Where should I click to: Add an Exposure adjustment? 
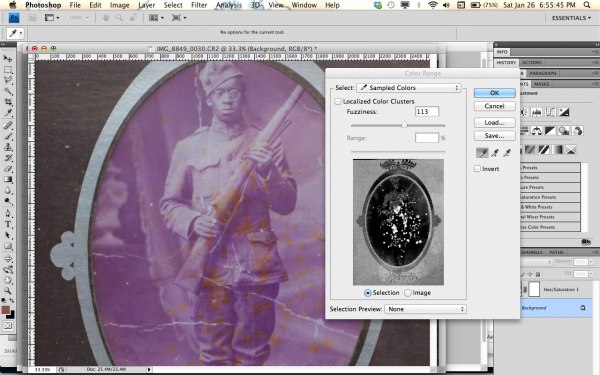[x=564, y=112]
